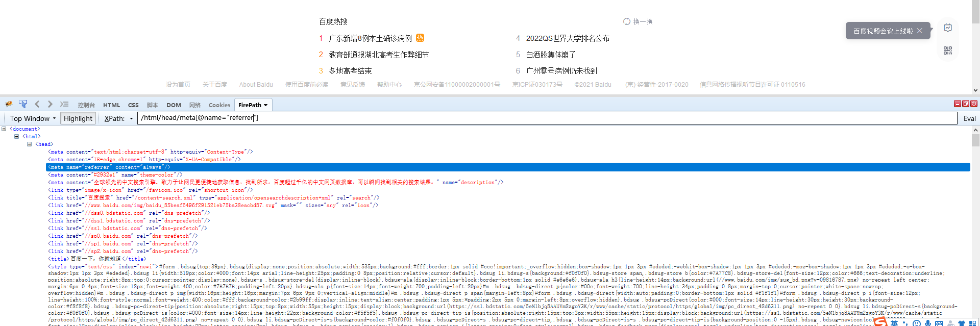Switch to the 脚本 tab
980x326 pixels.
point(153,105)
